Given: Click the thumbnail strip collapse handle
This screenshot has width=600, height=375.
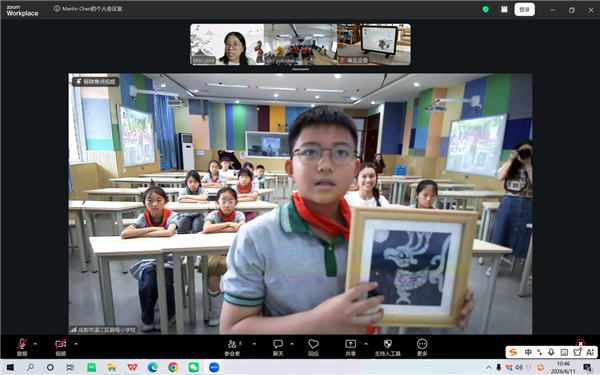Looking at the screenshot, I should pyautogui.click(x=300, y=69).
